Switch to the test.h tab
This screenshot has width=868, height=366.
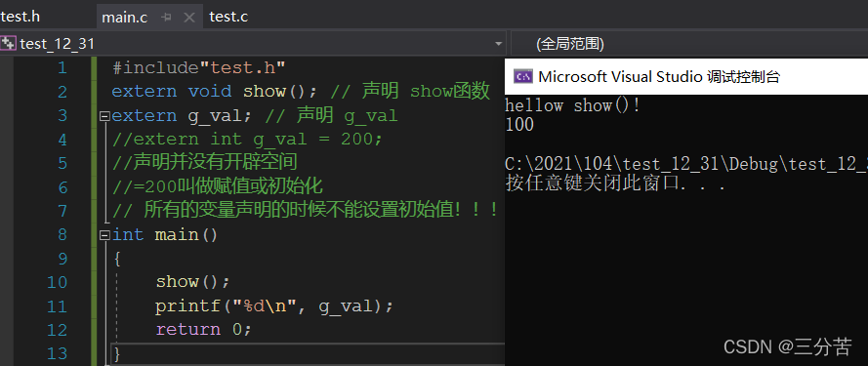pyautogui.click(x=20, y=17)
